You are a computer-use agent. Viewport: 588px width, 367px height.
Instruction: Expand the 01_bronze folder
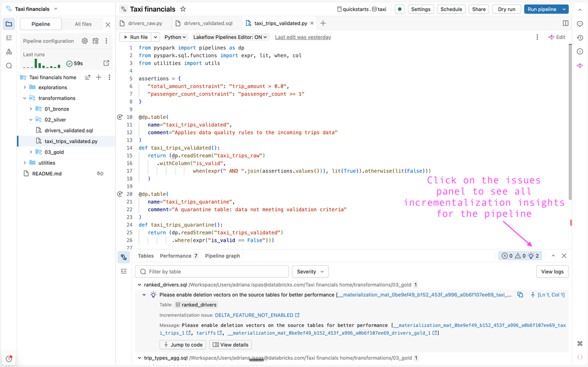[x=31, y=109]
